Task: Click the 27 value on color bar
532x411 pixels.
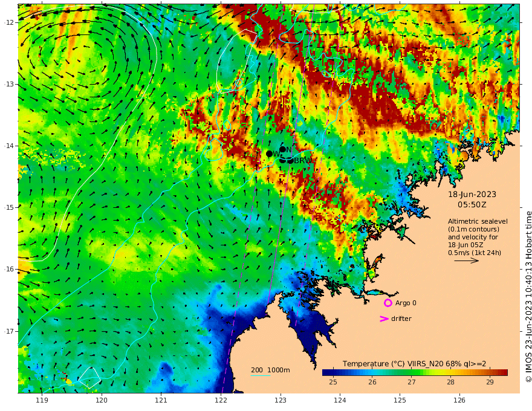Action: [x=412, y=382]
